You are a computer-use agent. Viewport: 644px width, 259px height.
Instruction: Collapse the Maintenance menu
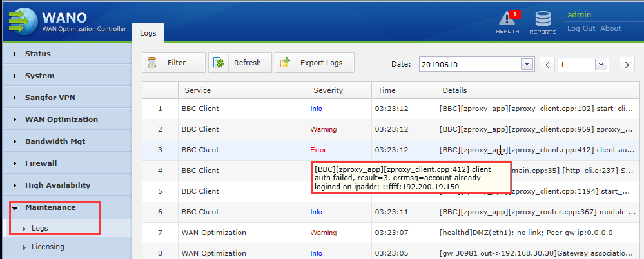coord(67,207)
